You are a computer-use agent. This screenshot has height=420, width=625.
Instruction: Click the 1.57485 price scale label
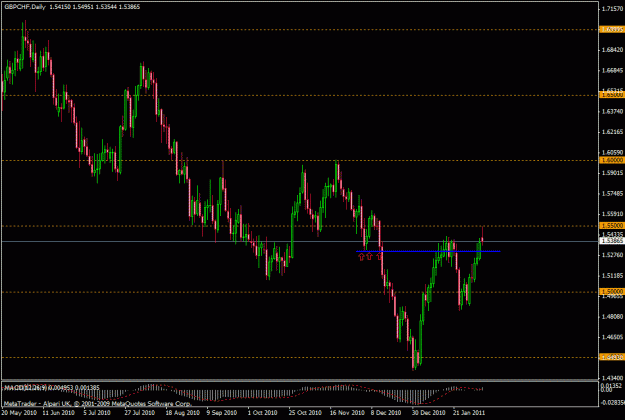[613, 194]
